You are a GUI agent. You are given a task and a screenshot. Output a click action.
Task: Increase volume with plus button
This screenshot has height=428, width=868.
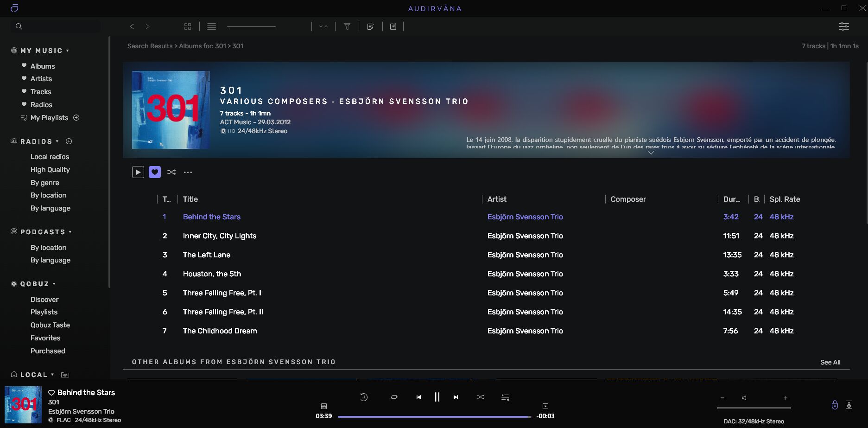tap(785, 398)
